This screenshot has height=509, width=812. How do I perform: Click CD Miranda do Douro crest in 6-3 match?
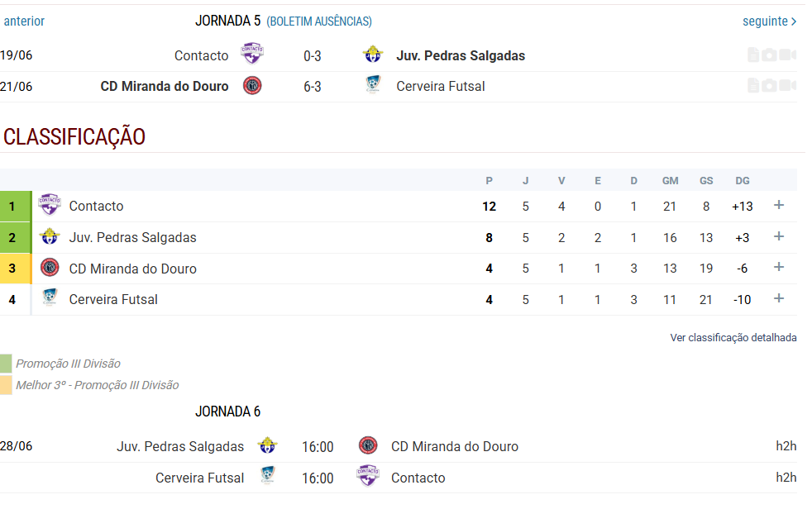(252, 85)
